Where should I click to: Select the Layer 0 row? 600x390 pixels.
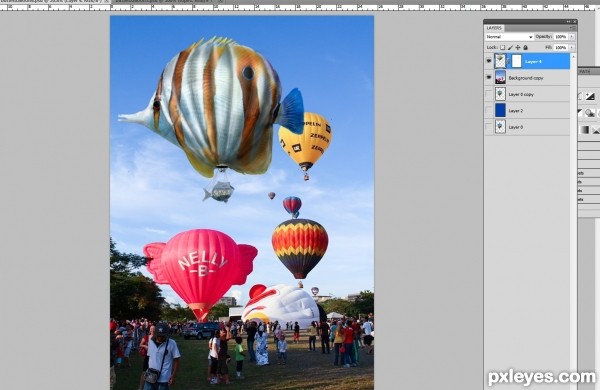coord(527,127)
